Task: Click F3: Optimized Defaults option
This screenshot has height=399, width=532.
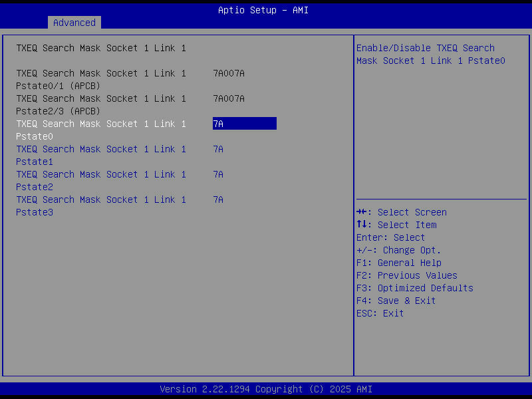Action: (x=414, y=288)
